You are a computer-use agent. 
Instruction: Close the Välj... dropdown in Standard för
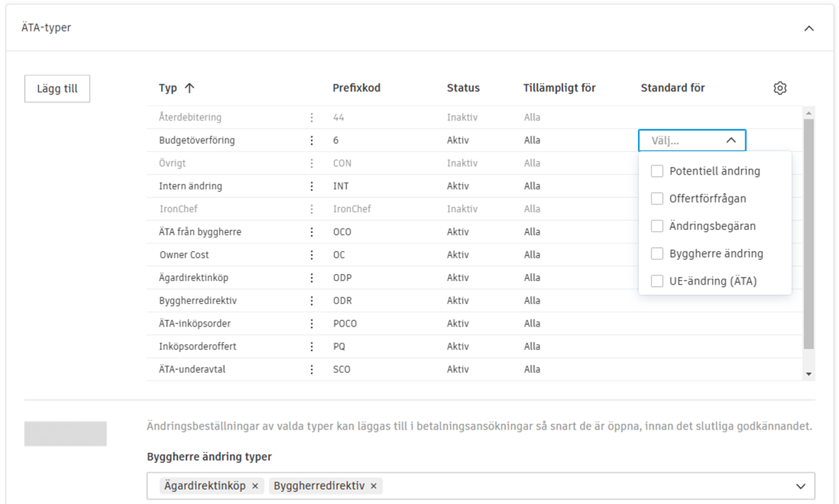pyautogui.click(x=731, y=141)
